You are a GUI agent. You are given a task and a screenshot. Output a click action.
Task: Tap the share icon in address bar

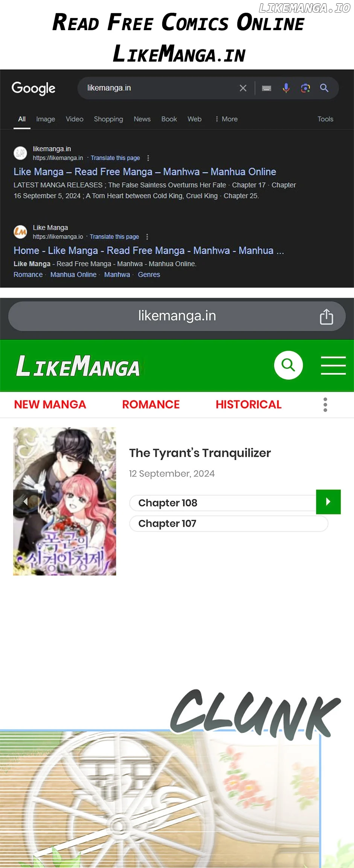327,316
